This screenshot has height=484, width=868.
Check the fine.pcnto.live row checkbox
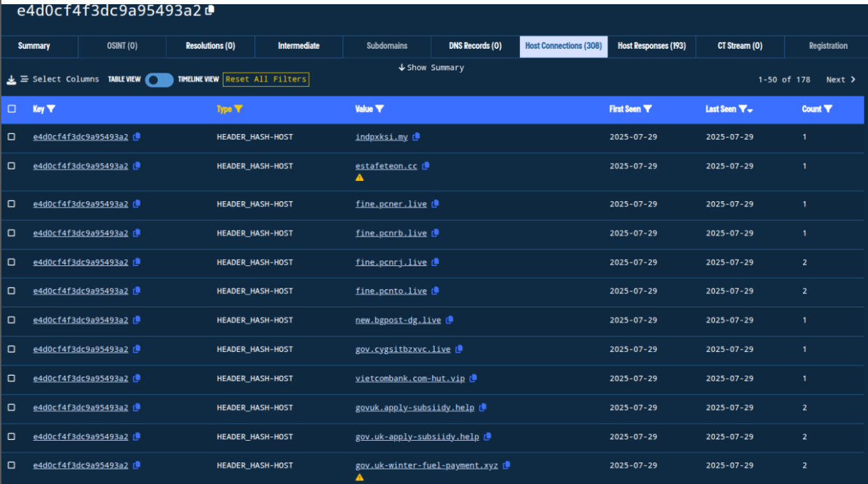(11, 291)
